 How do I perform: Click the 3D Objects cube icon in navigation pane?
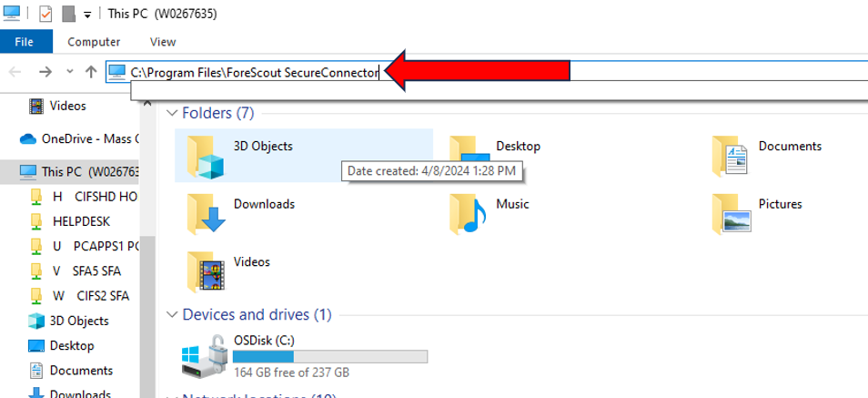coord(36,321)
